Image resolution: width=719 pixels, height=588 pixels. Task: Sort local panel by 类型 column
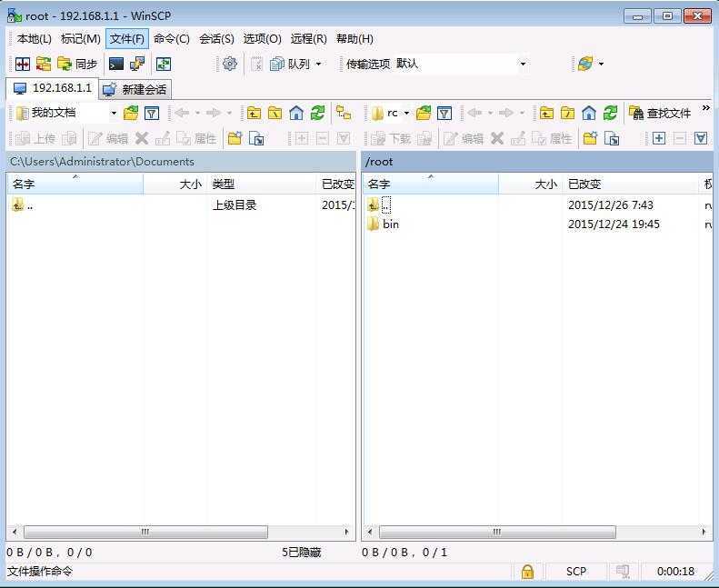(262, 184)
